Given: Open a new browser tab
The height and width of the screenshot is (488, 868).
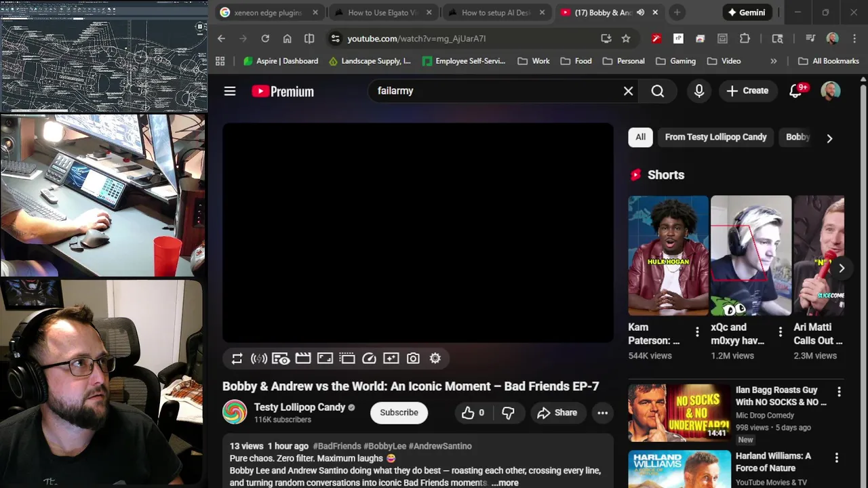Looking at the screenshot, I should pyautogui.click(x=677, y=12).
